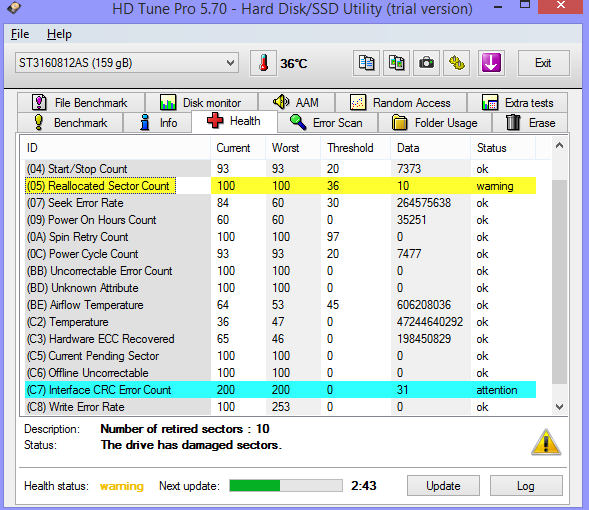Click the scroll down arrow of the list
This screenshot has width=589, height=510.
pyautogui.click(x=559, y=407)
